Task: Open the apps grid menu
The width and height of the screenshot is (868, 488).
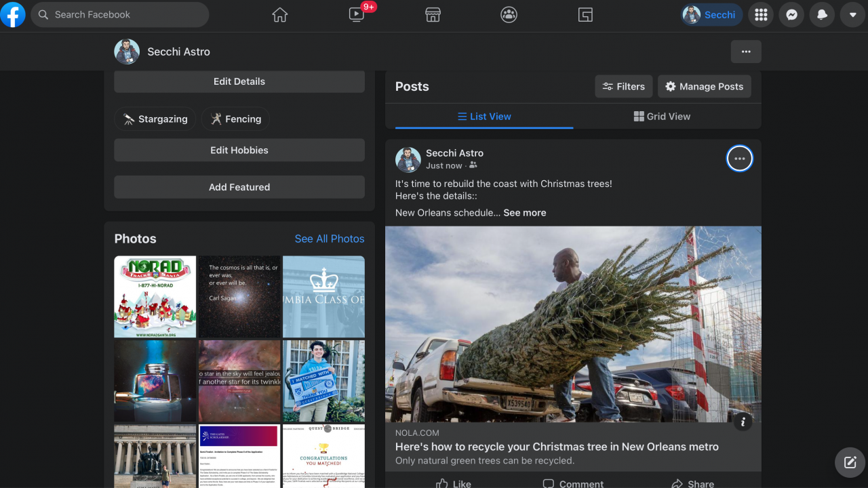Action: [x=761, y=15]
